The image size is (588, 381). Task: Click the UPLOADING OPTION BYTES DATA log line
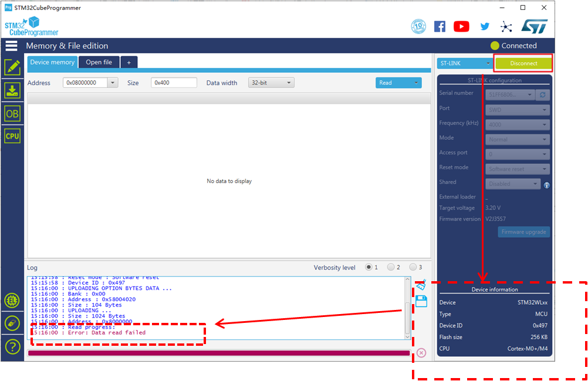pos(102,288)
